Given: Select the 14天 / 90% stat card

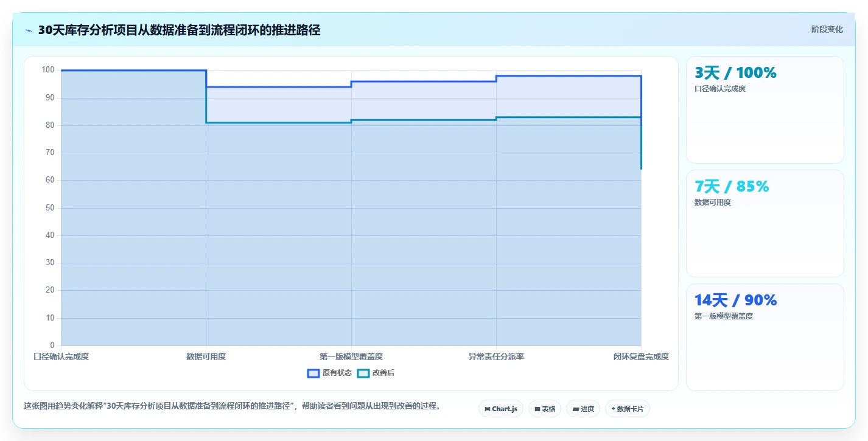Looking at the screenshot, I should point(765,337).
